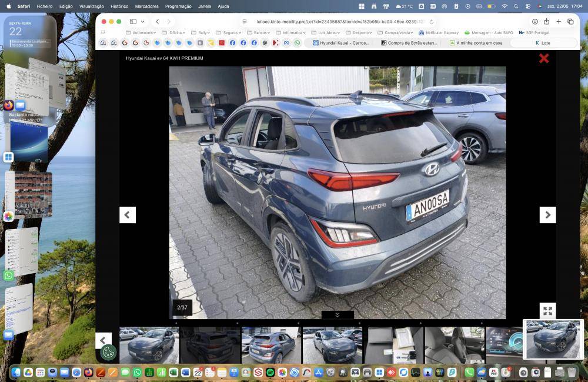Viewport: 588px width, 382px height.
Task: Go forward with the Safari forward arrow
Action: (x=169, y=21)
